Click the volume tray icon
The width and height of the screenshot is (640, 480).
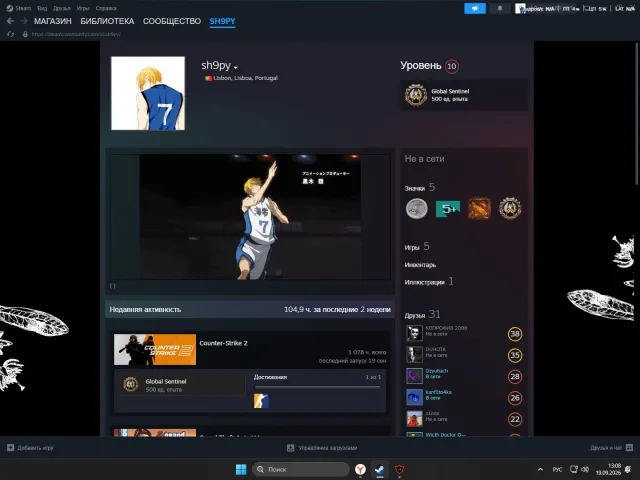click(585, 469)
